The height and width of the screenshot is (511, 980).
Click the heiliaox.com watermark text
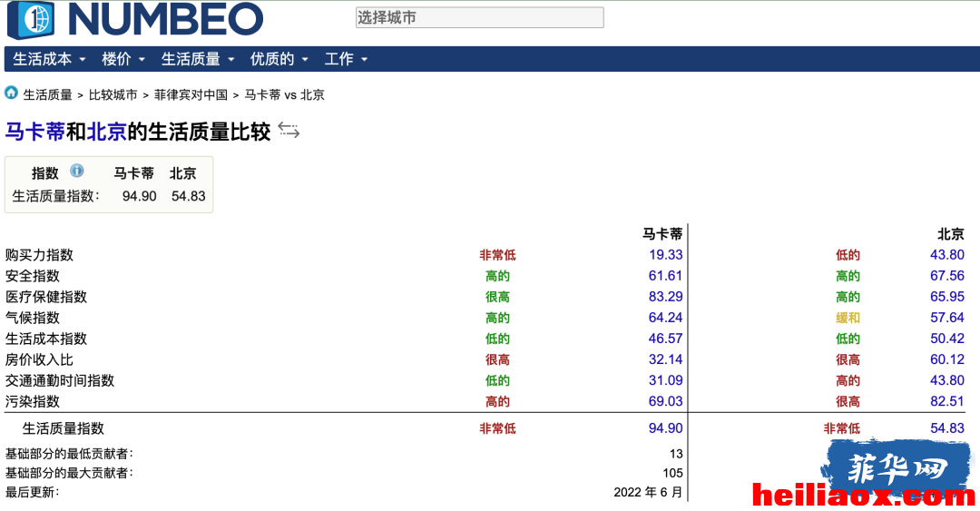click(x=864, y=496)
